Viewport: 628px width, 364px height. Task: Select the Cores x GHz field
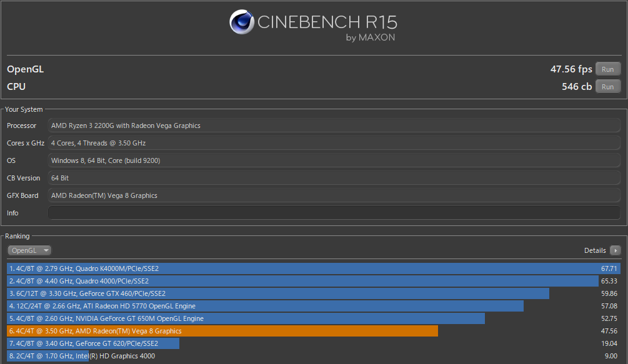(x=334, y=143)
